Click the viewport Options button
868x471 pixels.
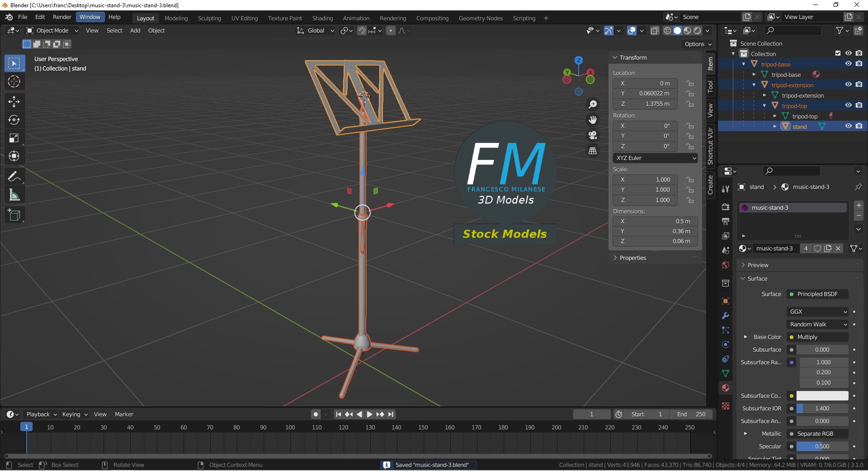pos(698,44)
